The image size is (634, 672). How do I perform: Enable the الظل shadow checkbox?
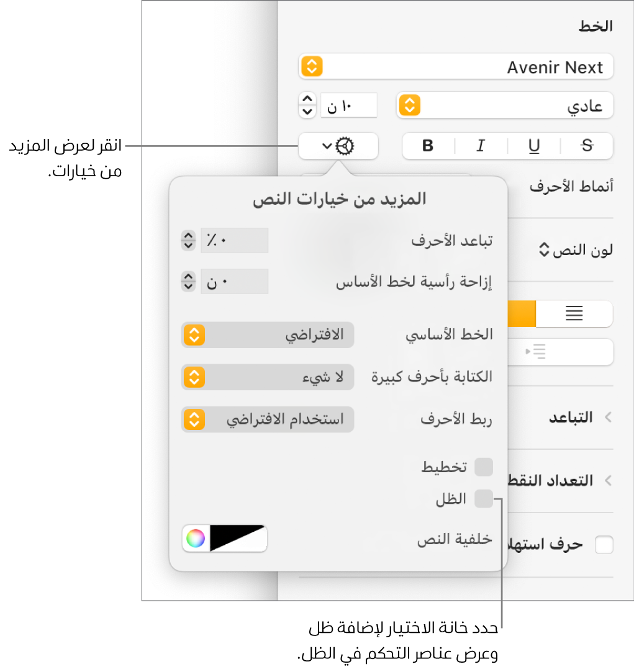click(x=484, y=498)
